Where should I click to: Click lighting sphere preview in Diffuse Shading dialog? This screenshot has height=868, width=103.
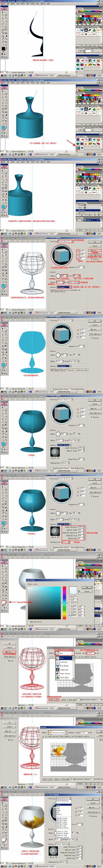click(x=55, y=452)
